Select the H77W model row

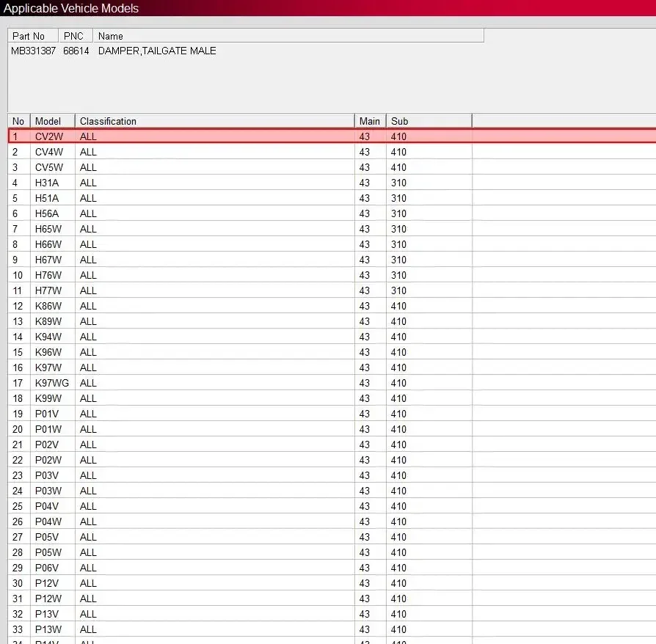332,290
